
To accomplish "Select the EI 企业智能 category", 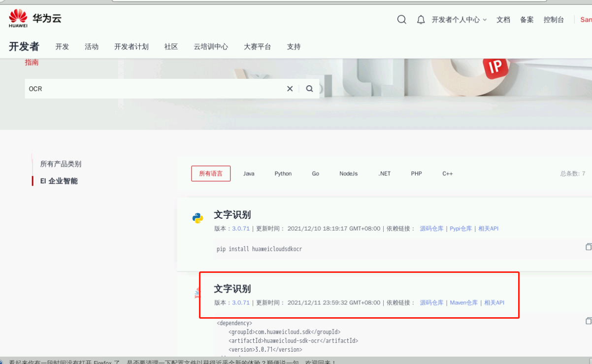I will pos(59,181).
